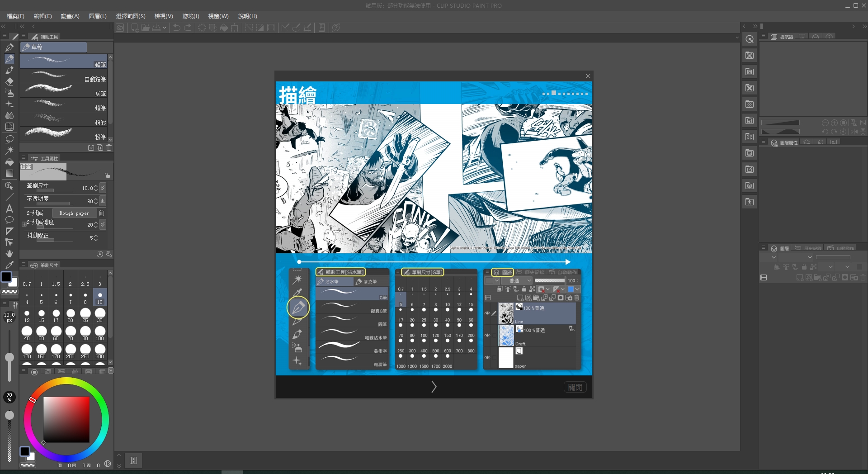Click the navigator zoom in icon
The width and height of the screenshot is (868, 474).
[x=834, y=123]
